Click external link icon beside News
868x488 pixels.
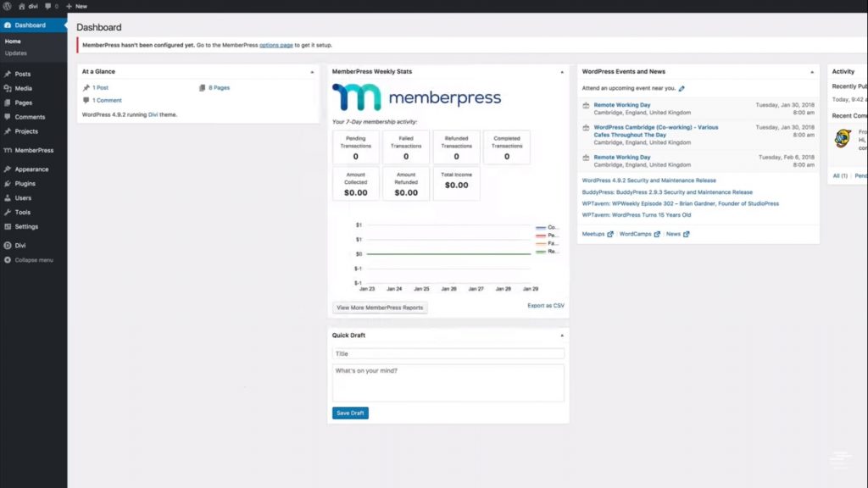tap(686, 234)
